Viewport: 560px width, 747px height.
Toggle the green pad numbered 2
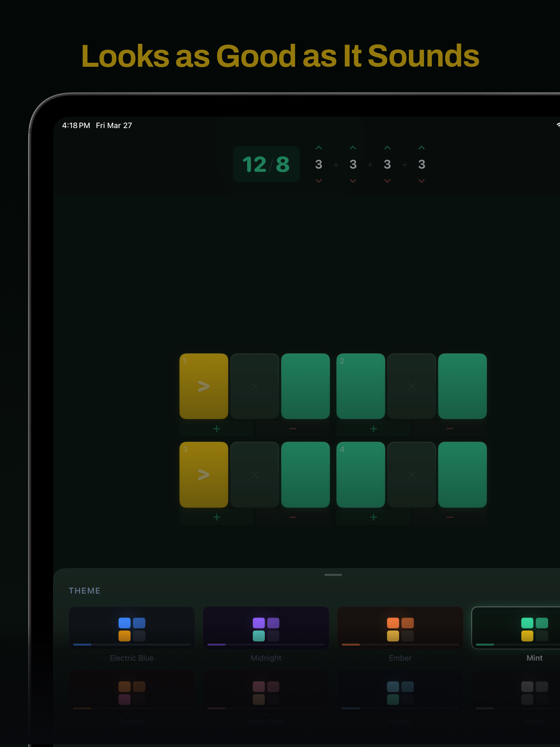[361, 386]
